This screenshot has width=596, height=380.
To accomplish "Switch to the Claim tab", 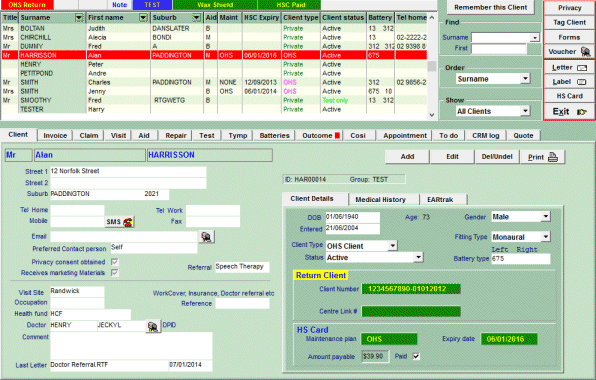I will (89, 136).
